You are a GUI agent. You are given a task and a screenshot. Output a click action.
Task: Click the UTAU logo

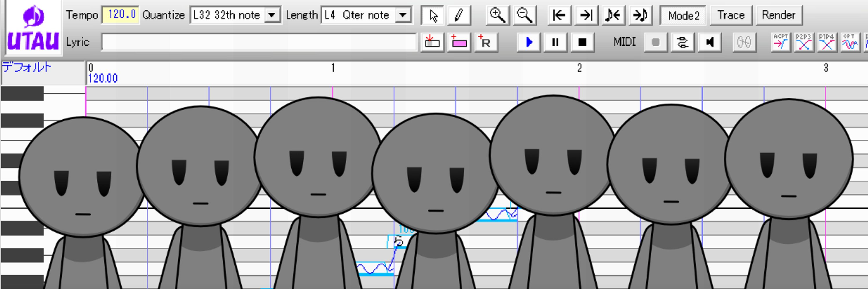pos(33,29)
